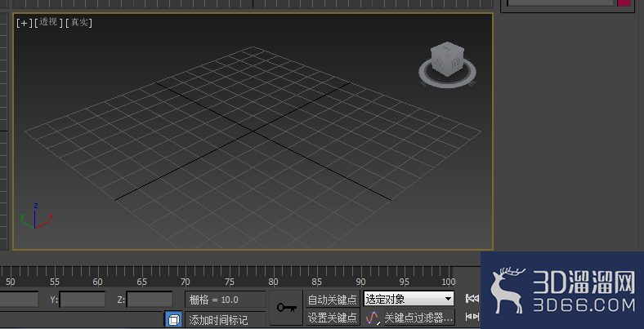Click the Y coordinate input field

click(x=83, y=300)
